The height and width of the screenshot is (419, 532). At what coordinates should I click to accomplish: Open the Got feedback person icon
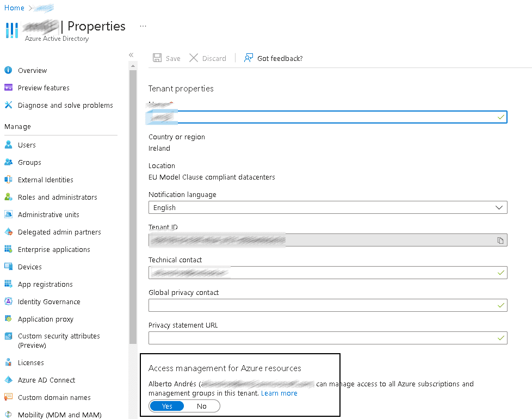pyautogui.click(x=249, y=58)
